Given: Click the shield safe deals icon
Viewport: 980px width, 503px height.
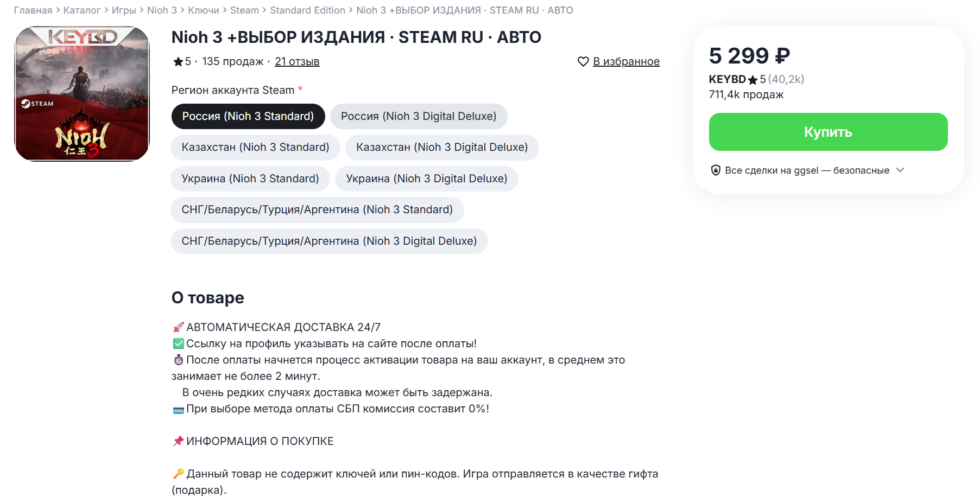Looking at the screenshot, I should click(x=716, y=170).
